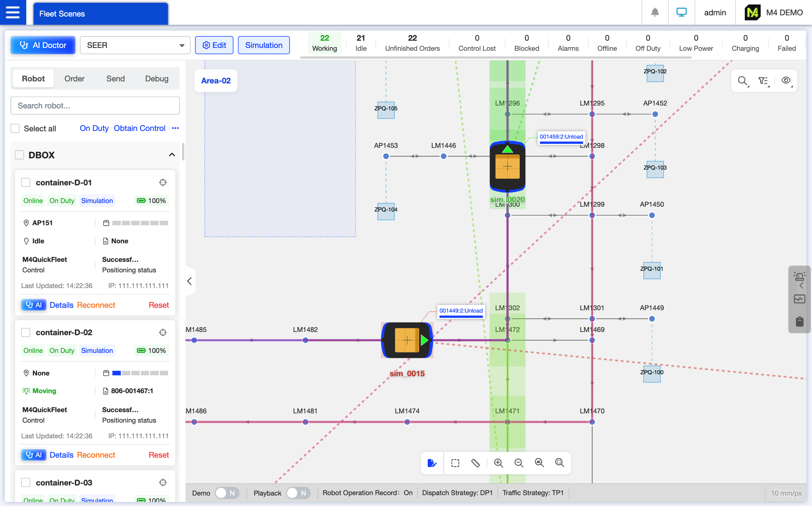Click the Search robot input field
Screen dimensions: 812x506
[95, 106]
